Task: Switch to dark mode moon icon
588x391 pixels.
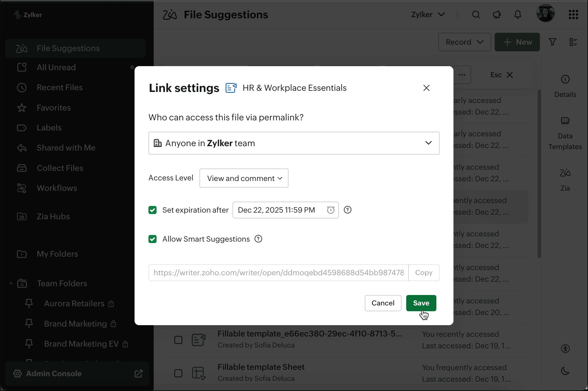Action: point(565,371)
